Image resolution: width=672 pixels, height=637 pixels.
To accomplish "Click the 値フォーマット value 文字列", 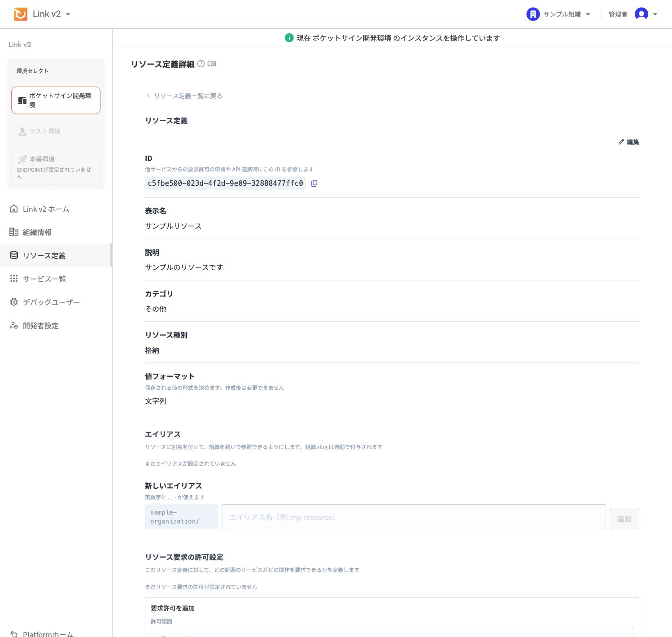I will coord(156,401).
